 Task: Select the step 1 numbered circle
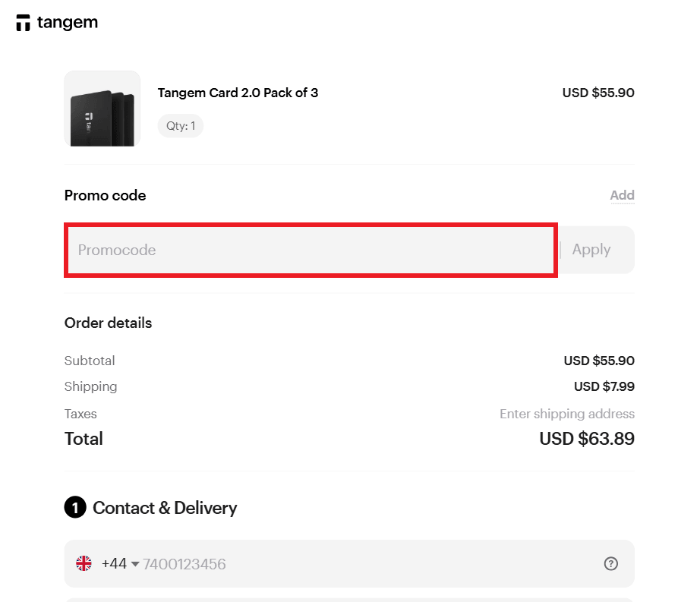(x=75, y=507)
